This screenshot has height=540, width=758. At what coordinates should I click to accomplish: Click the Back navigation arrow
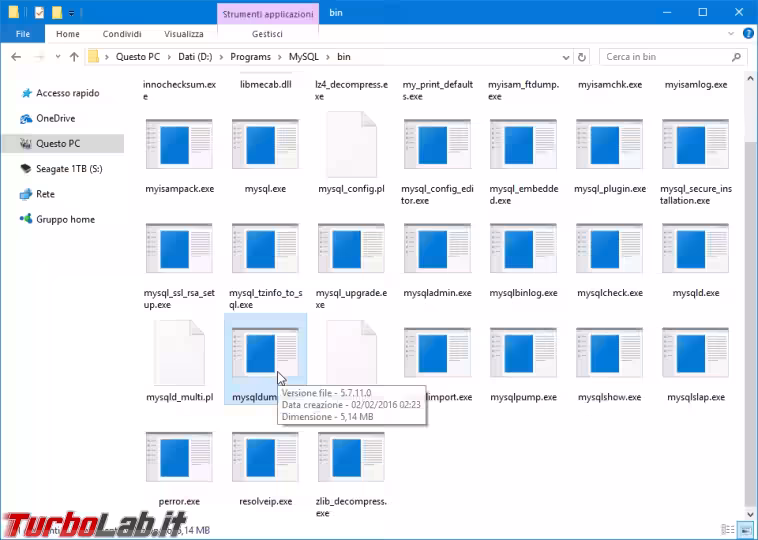coord(16,57)
